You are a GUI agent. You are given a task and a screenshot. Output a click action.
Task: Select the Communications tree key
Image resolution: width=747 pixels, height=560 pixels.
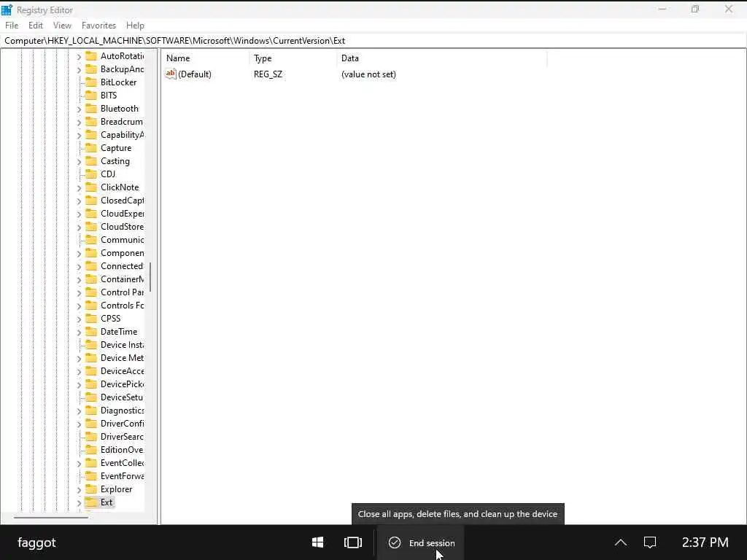click(x=122, y=239)
